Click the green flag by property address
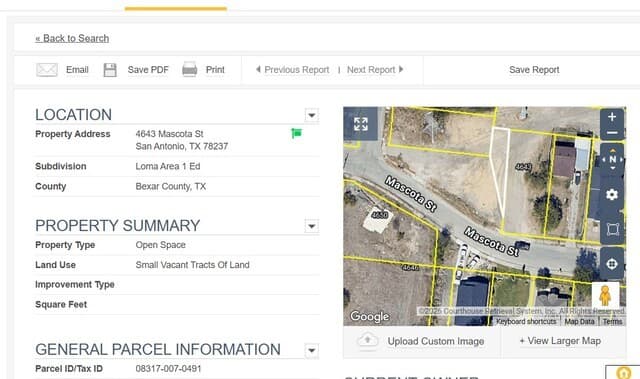This screenshot has height=379, width=640. pos(296,133)
